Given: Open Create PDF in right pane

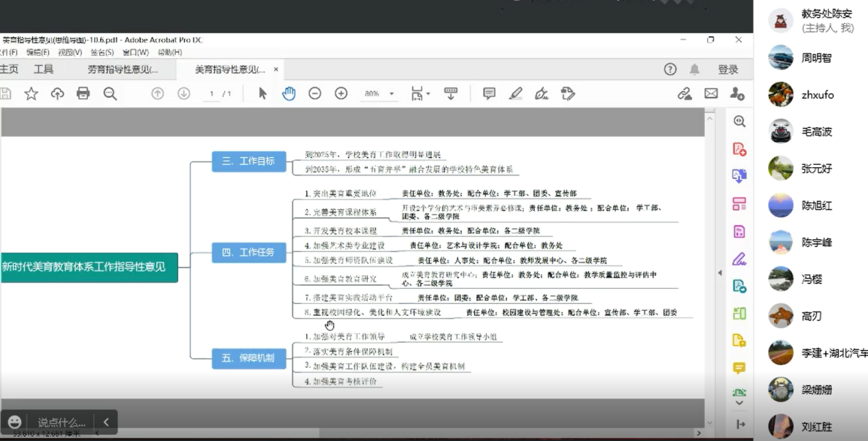Looking at the screenshot, I should click(739, 149).
